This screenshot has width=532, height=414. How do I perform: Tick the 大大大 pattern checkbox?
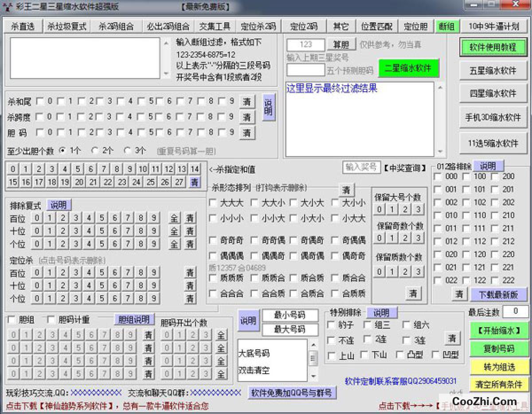(213, 203)
